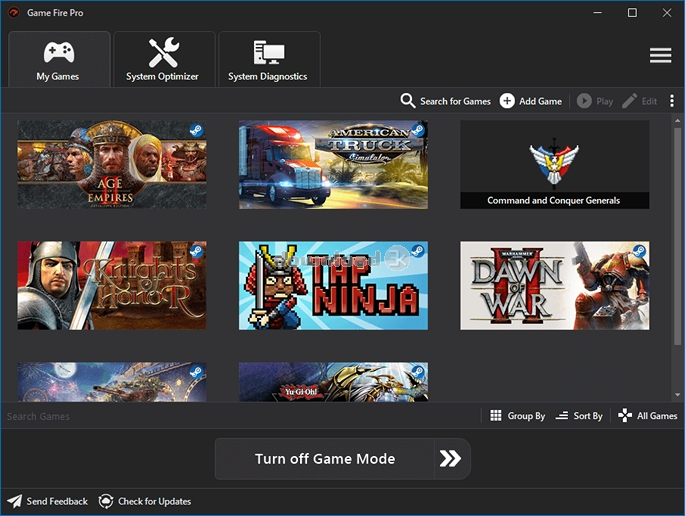Image resolution: width=685 pixels, height=516 pixels.
Task: Click Steam badge on Tap Ninja tile
Action: tap(418, 251)
